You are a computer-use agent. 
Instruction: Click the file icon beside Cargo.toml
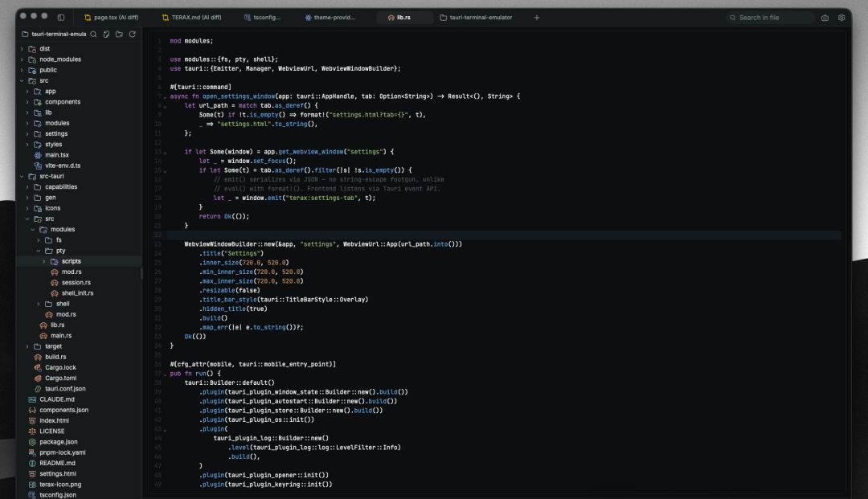tap(38, 378)
